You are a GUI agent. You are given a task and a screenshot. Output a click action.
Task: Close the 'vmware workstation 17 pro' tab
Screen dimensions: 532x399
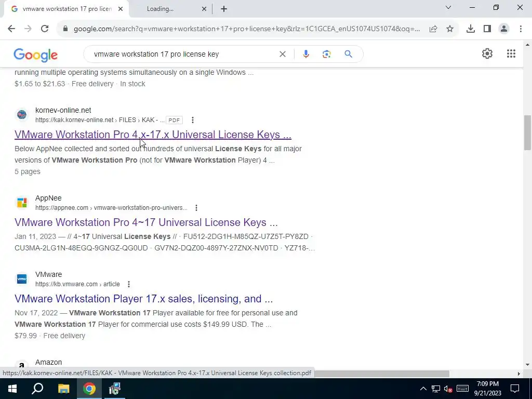click(x=121, y=9)
